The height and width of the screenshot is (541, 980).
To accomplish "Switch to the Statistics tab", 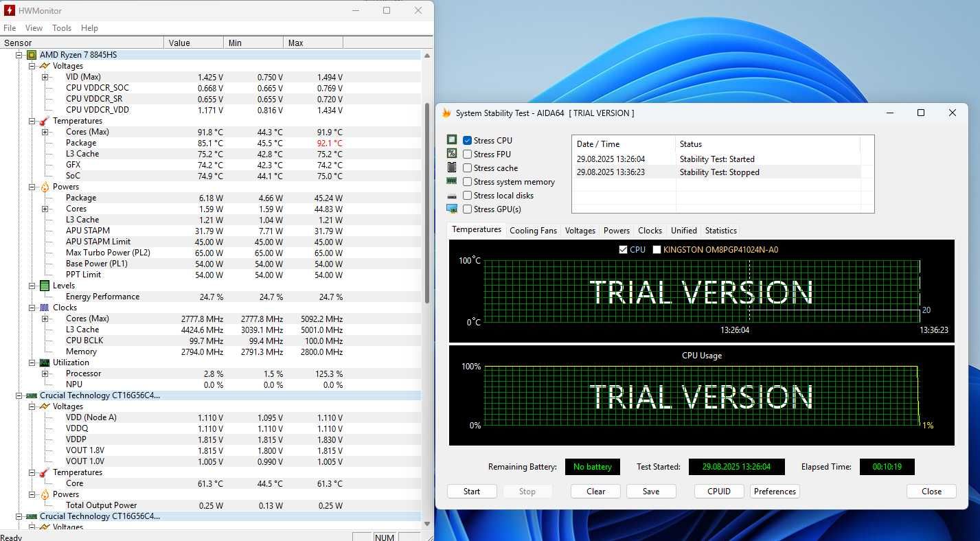I will (720, 231).
